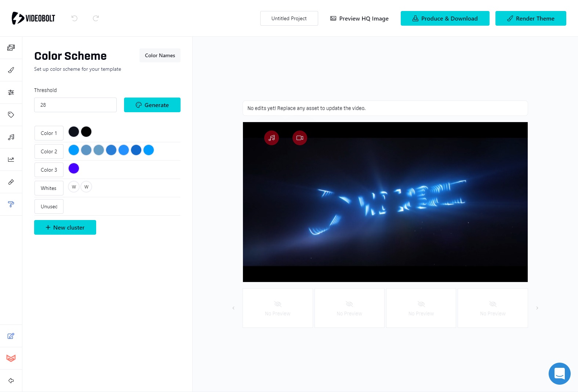578x392 pixels.
Task: Go to previous thumbnails with left chevron
Action: [x=233, y=308]
